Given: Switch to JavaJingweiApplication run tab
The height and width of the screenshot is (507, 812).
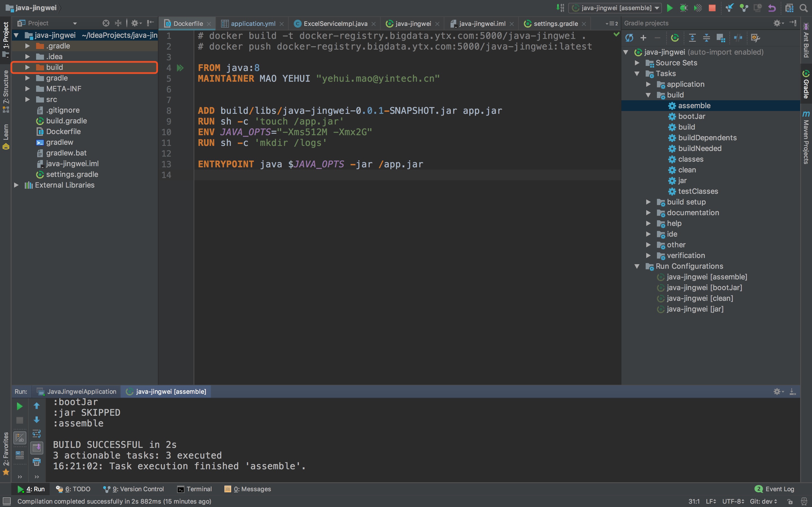Looking at the screenshot, I should click(81, 391).
